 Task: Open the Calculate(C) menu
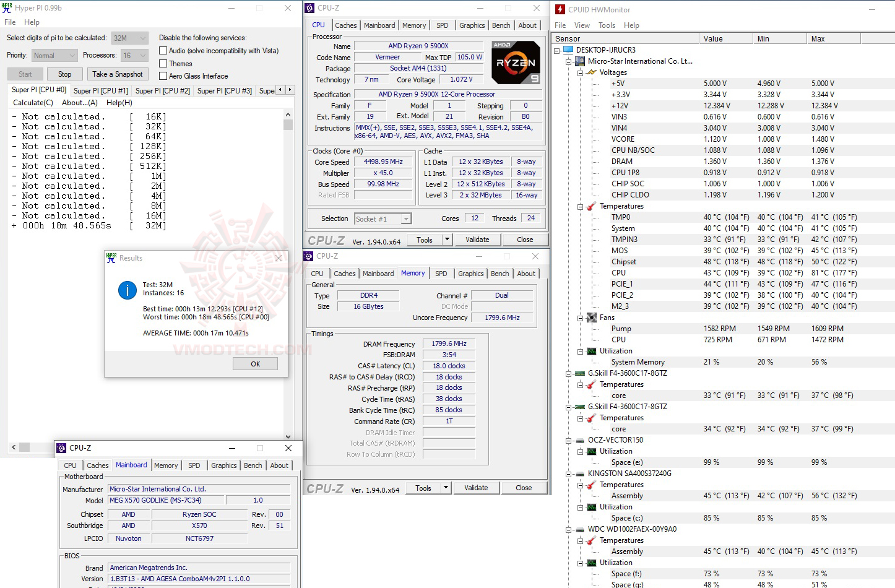tap(33, 103)
